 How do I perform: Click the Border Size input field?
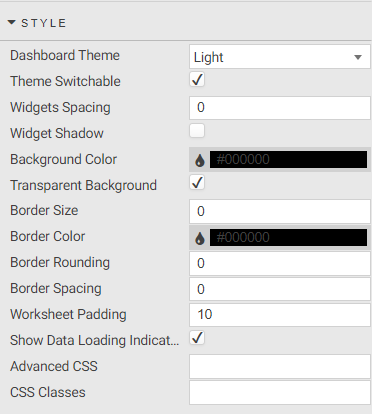[x=280, y=211]
